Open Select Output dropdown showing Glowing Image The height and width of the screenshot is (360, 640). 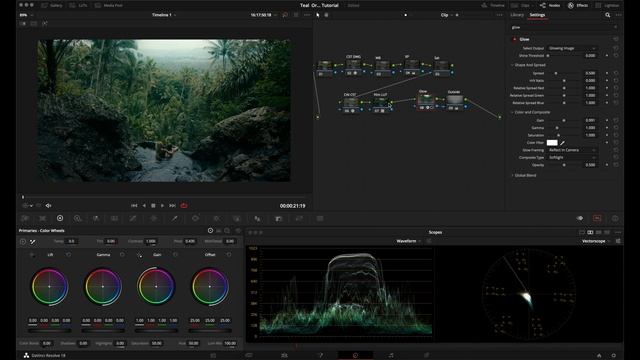coord(572,48)
